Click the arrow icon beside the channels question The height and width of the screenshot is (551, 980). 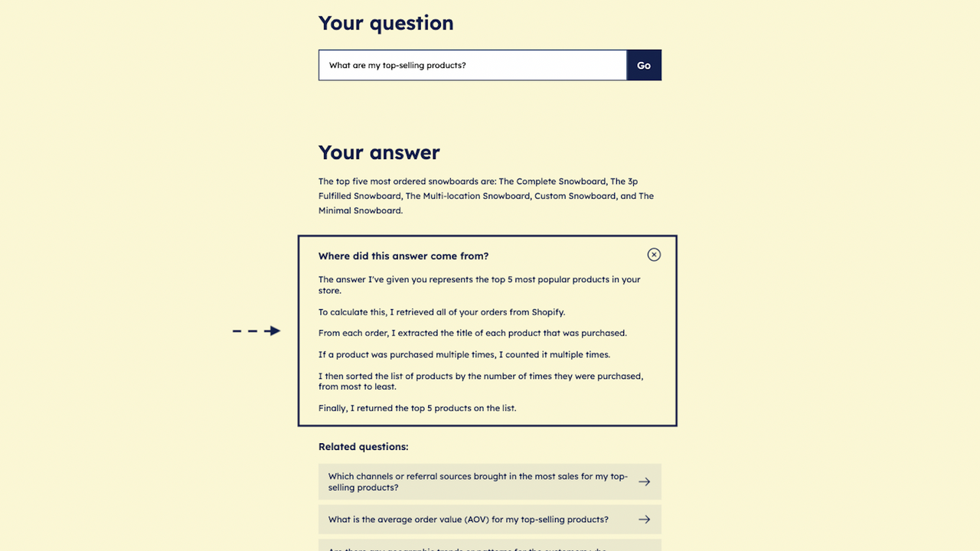pos(644,481)
